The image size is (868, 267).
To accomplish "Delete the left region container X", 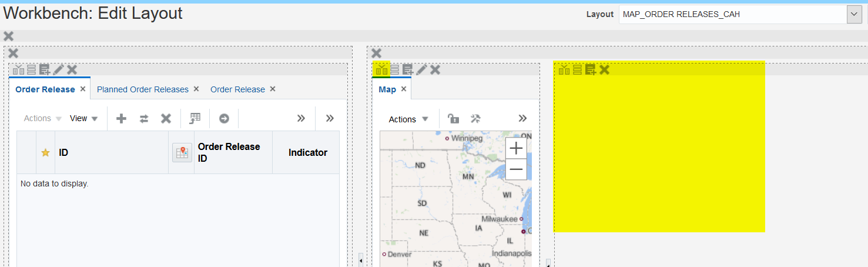I will pyautogui.click(x=13, y=53).
